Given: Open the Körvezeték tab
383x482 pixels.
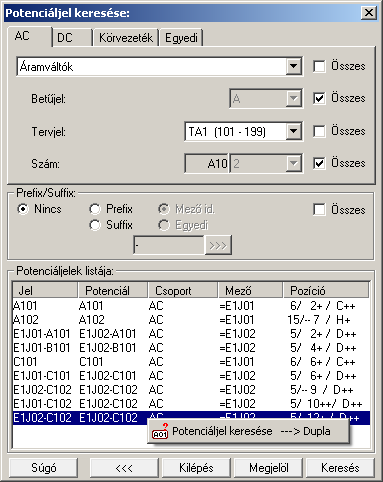Looking at the screenshot, I should point(126,38).
